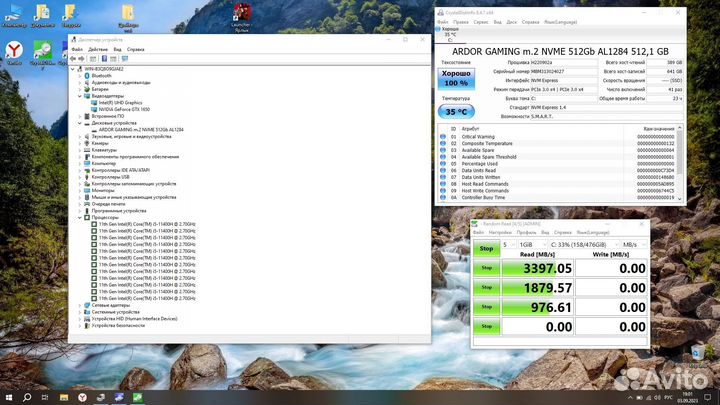Open Вид menu in Device Manager

coord(118,49)
